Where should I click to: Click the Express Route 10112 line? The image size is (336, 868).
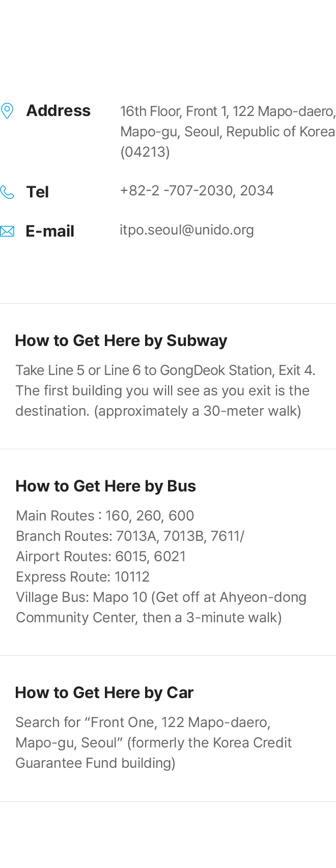pyautogui.click(x=83, y=577)
